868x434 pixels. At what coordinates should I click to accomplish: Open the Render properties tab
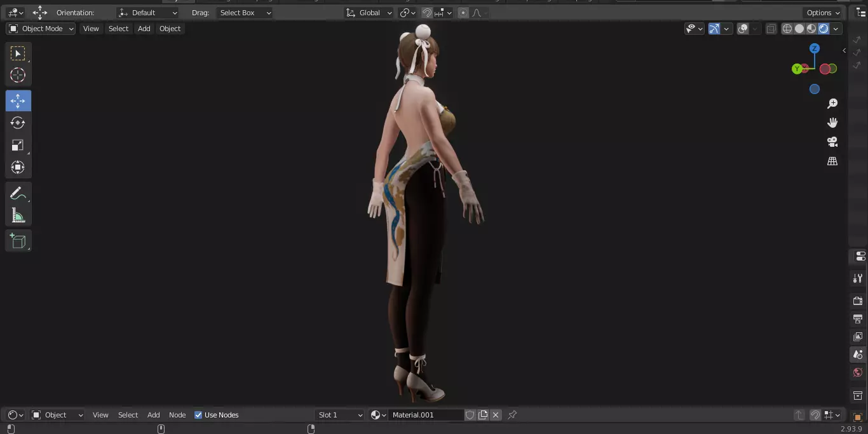(858, 301)
